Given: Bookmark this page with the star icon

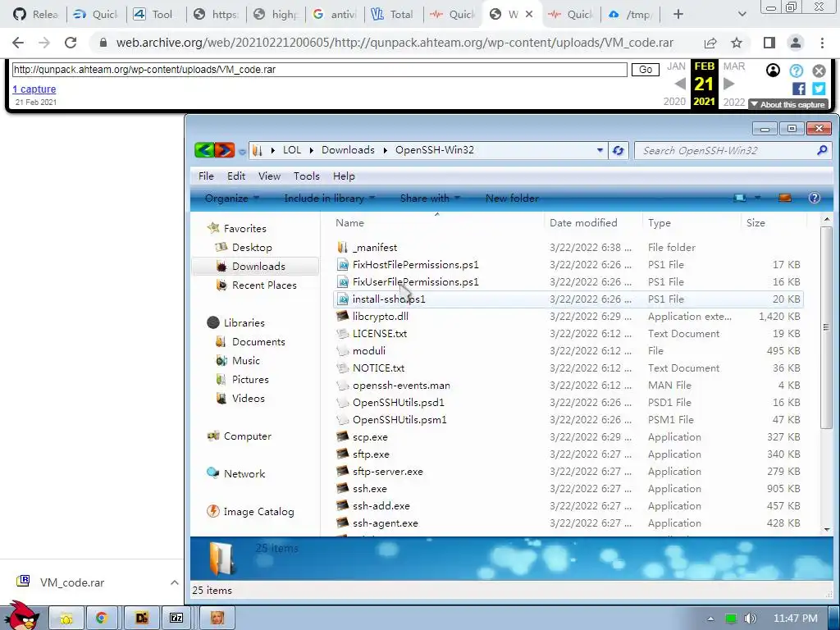Looking at the screenshot, I should [737, 43].
